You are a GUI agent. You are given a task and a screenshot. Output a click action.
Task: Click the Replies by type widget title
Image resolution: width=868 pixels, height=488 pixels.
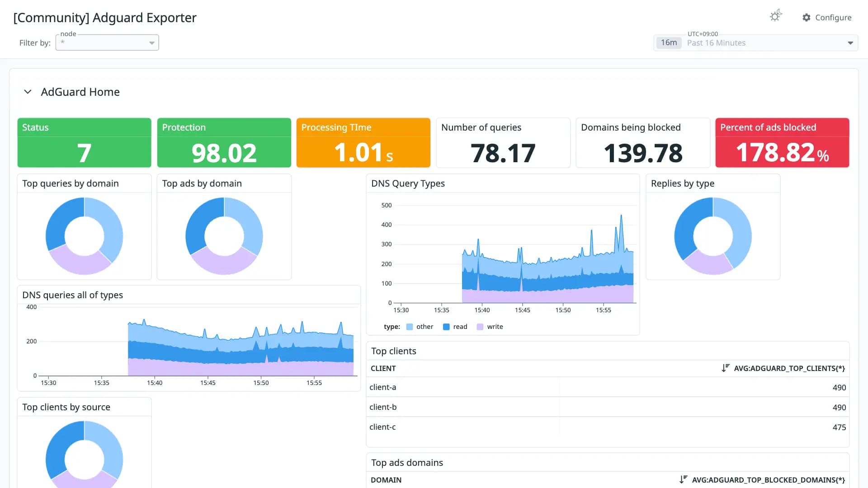[x=683, y=183]
